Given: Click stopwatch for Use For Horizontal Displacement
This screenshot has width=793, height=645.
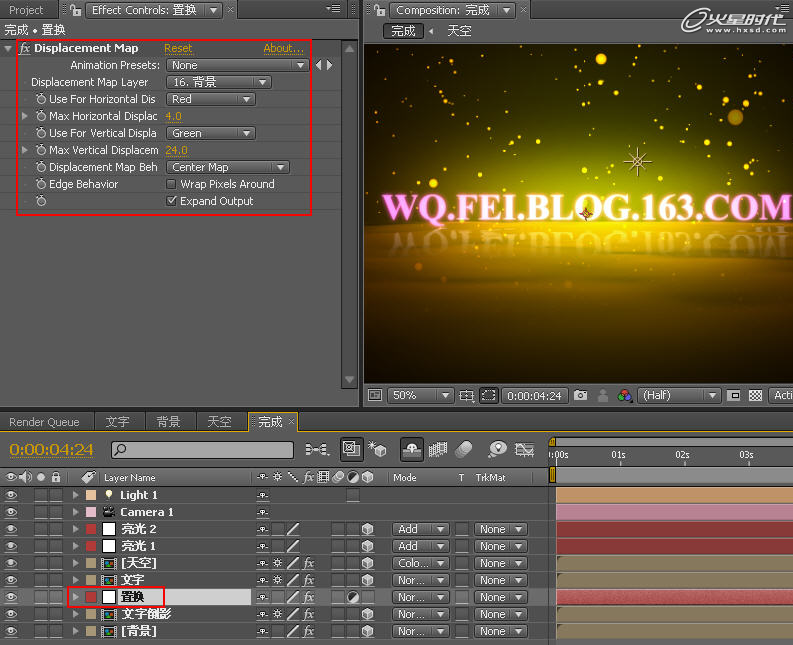Looking at the screenshot, I should pos(41,99).
